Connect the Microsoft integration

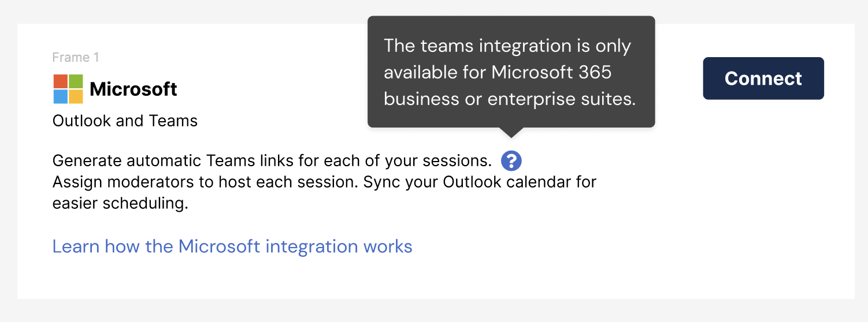coord(763,78)
